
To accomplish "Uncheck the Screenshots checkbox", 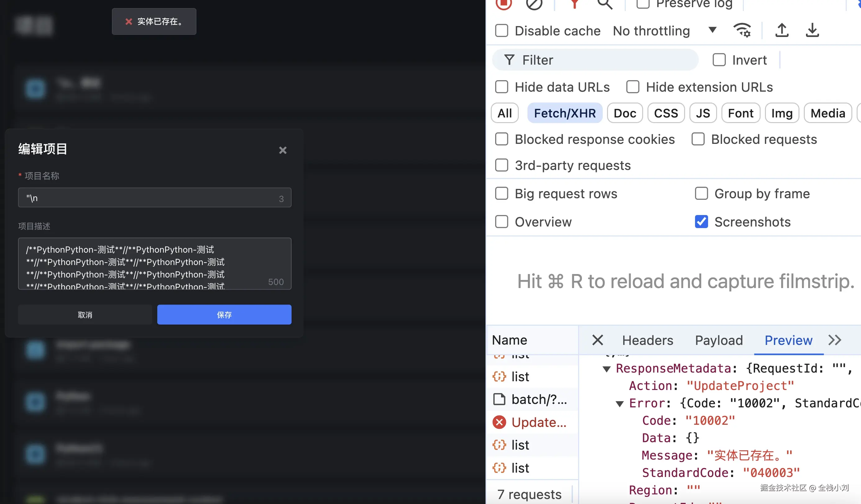I will point(701,222).
